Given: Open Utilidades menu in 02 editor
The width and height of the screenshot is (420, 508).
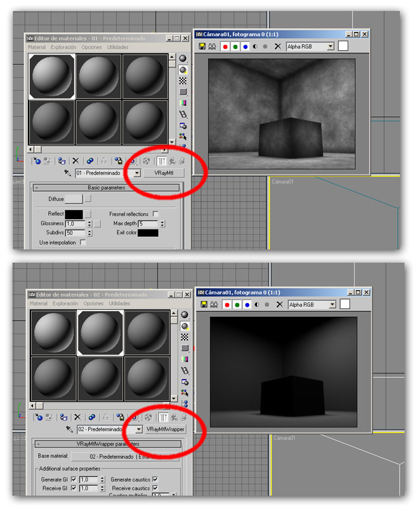Looking at the screenshot, I should tap(119, 304).
